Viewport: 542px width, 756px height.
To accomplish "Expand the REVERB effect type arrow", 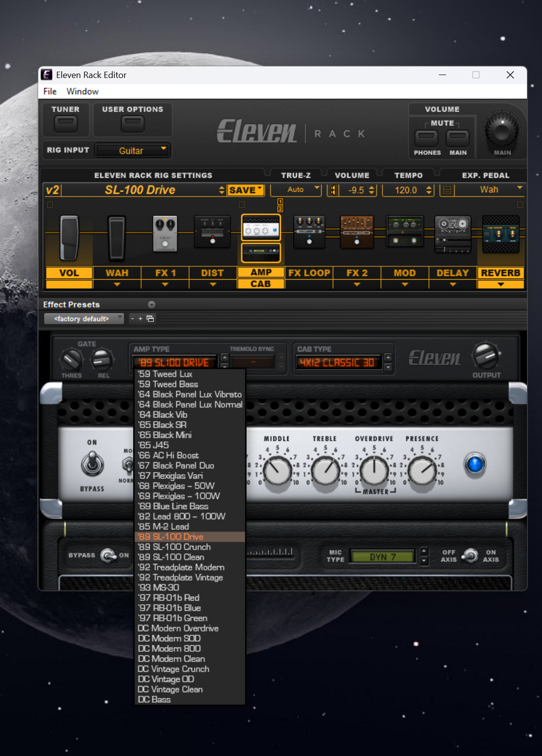I will click(x=501, y=284).
